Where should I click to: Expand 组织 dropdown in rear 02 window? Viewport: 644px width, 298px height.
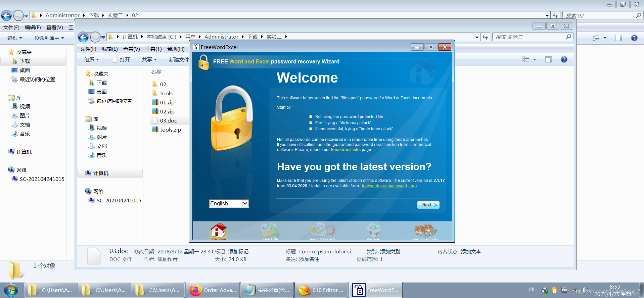(15, 38)
